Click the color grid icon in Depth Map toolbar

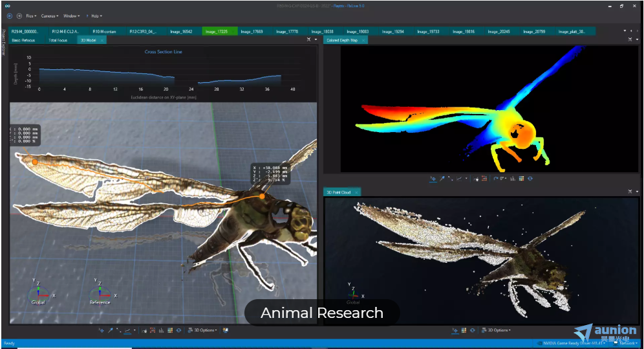(x=522, y=179)
